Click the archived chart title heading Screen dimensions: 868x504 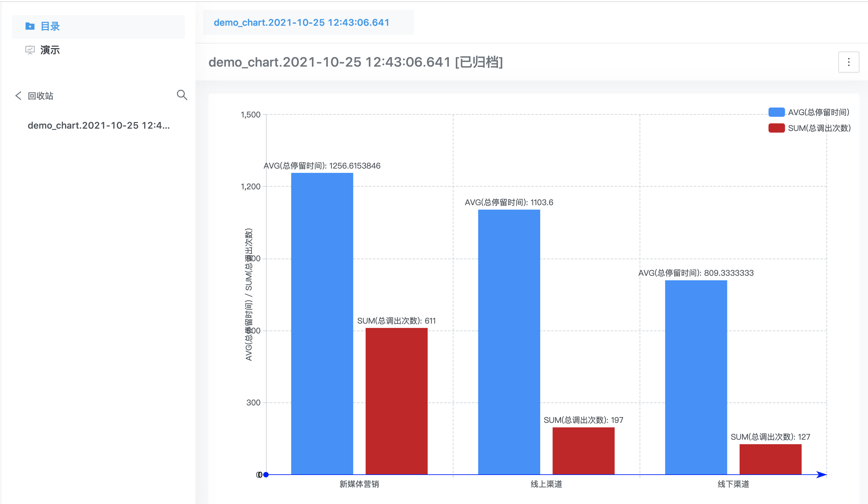point(355,62)
